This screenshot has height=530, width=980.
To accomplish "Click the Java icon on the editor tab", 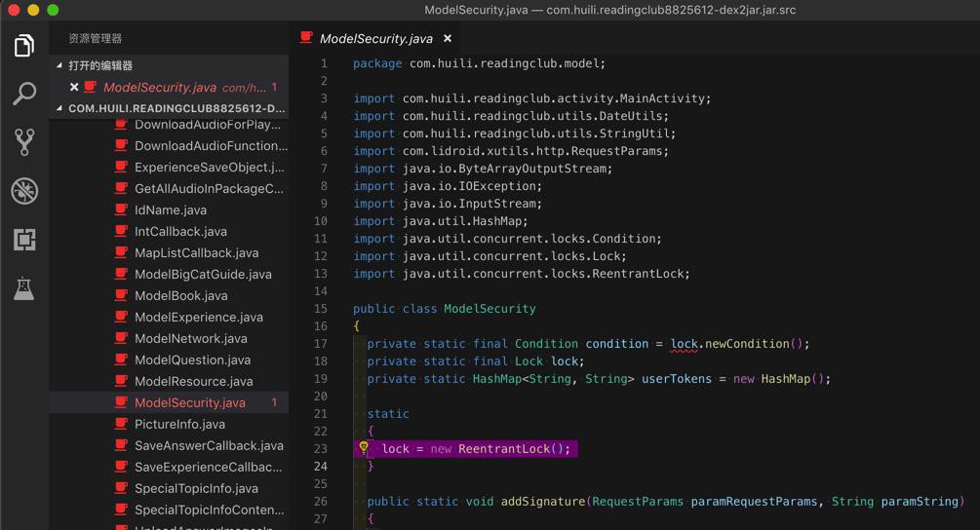I will (x=305, y=37).
